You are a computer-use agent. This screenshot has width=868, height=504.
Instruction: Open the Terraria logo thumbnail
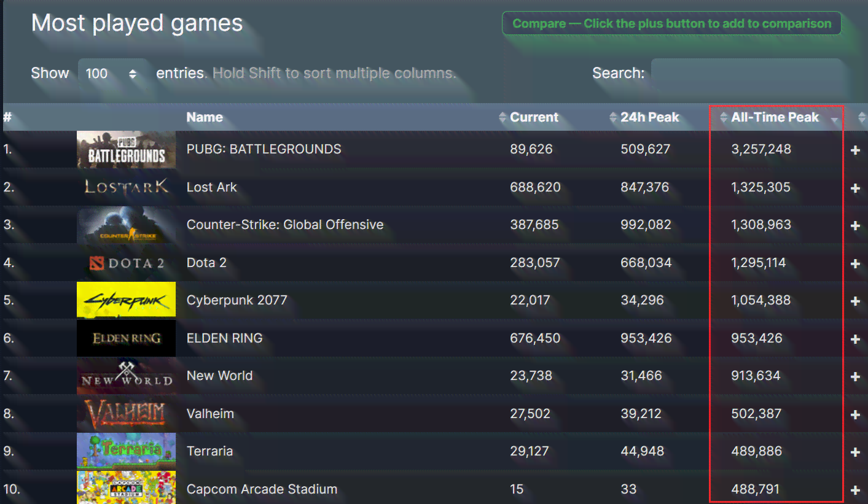pos(126,451)
